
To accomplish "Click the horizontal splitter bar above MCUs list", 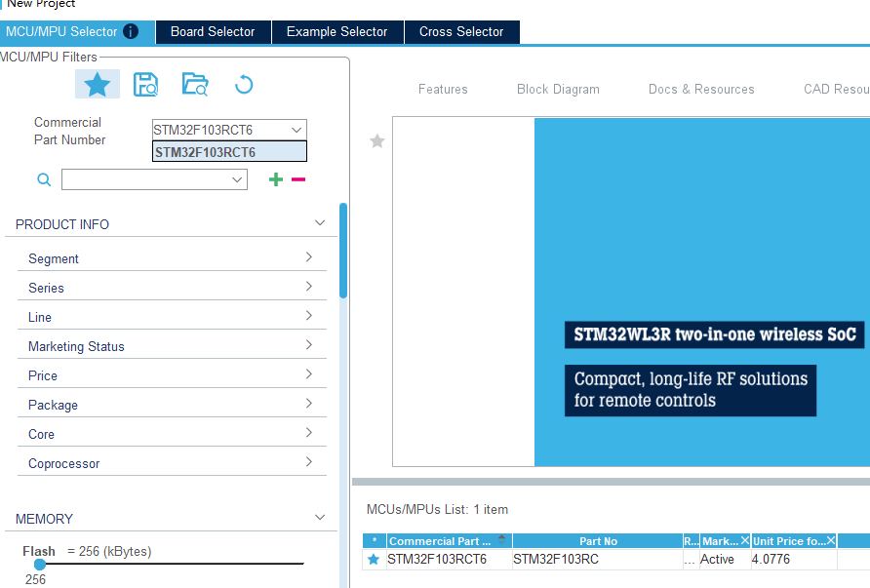I will coord(611,482).
